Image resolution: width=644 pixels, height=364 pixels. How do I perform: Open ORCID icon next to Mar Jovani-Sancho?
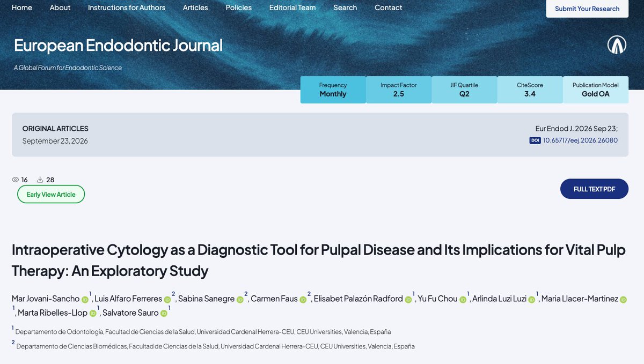[x=85, y=300]
